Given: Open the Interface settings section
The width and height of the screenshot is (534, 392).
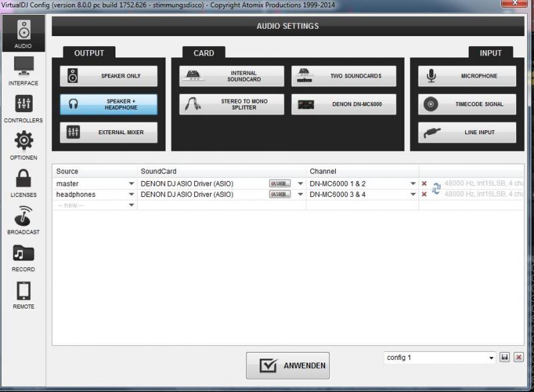Looking at the screenshot, I should click(23, 71).
